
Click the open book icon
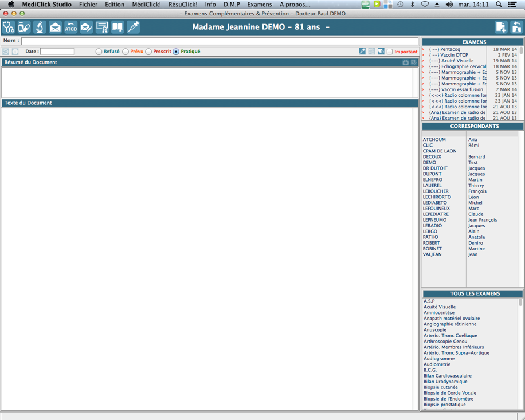tap(117, 27)
